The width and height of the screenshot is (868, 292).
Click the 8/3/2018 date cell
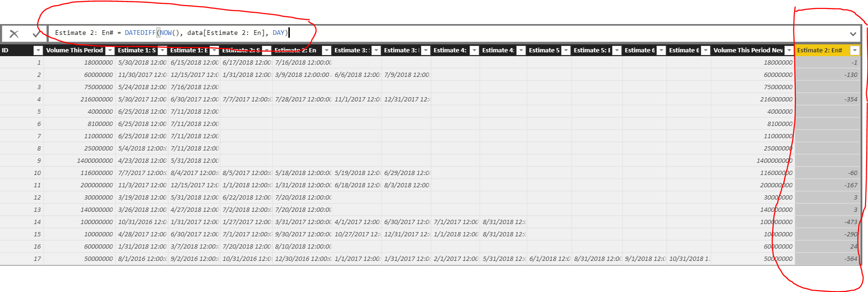click(406, 185)
